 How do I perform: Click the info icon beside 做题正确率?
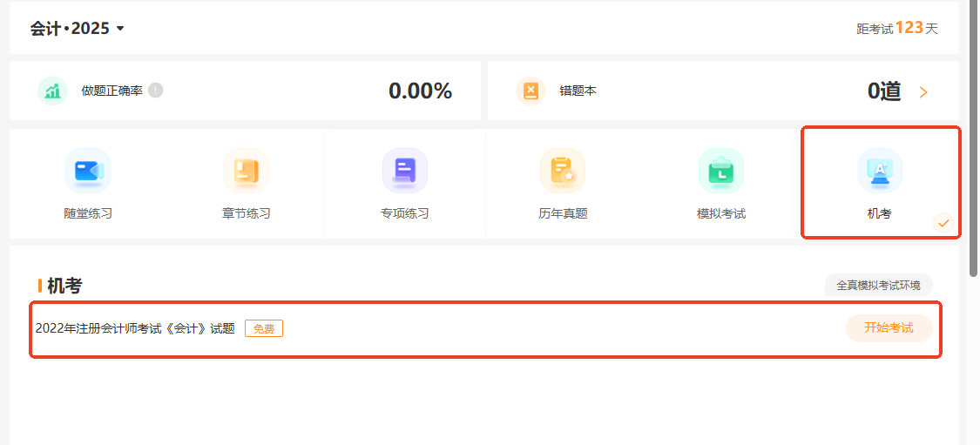pos(156,91)
